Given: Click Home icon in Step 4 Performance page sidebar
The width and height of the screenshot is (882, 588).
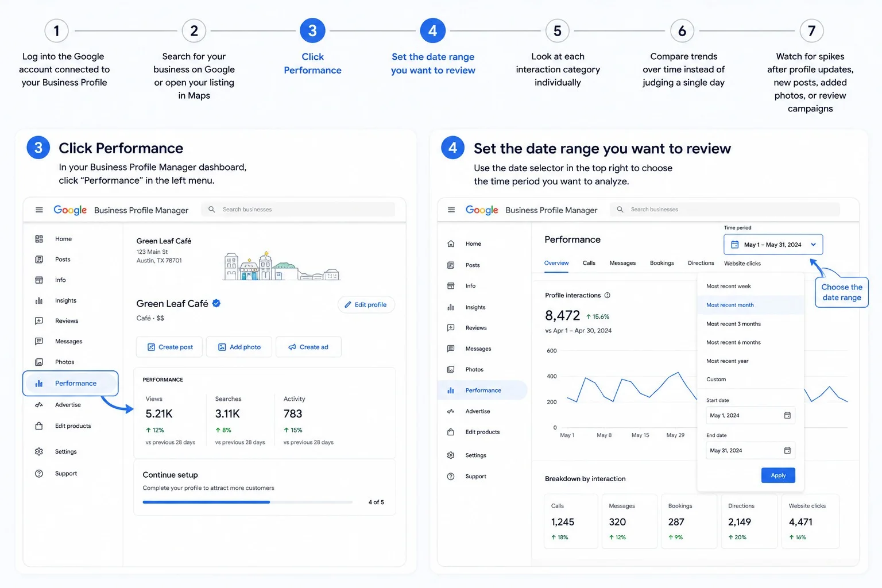Looking at the screenshot, I should point(451,244).
